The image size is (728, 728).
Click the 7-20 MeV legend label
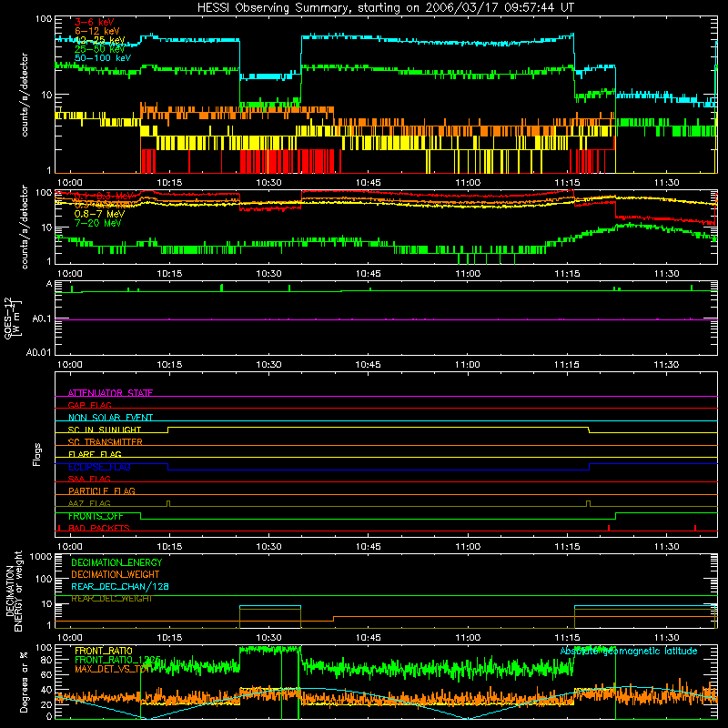pyautogui.click(x=97, y=223)
